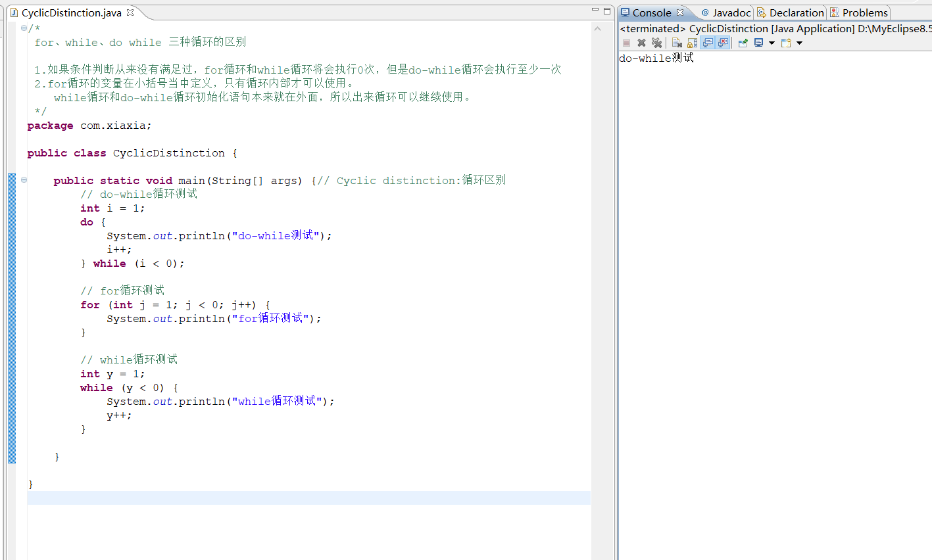Click the println "while循环测试" statement
Viewport: 932px width, 560px height.
[221, 402]
